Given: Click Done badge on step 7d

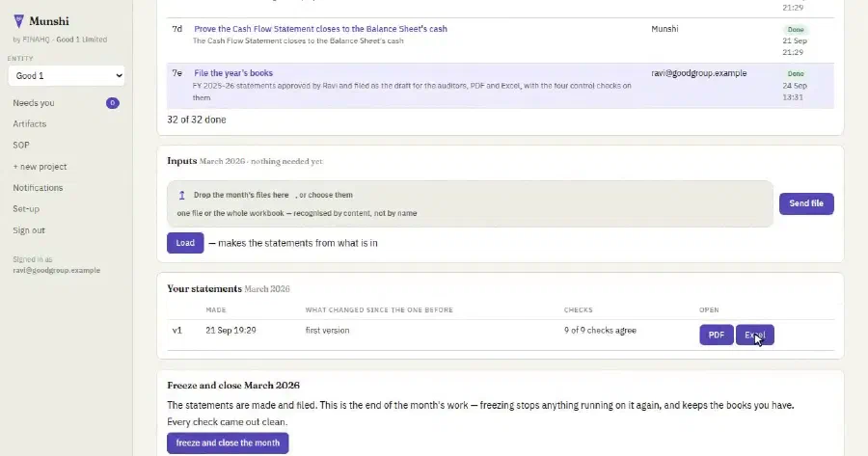Looking at the screenshot, I should click(796, 29).
